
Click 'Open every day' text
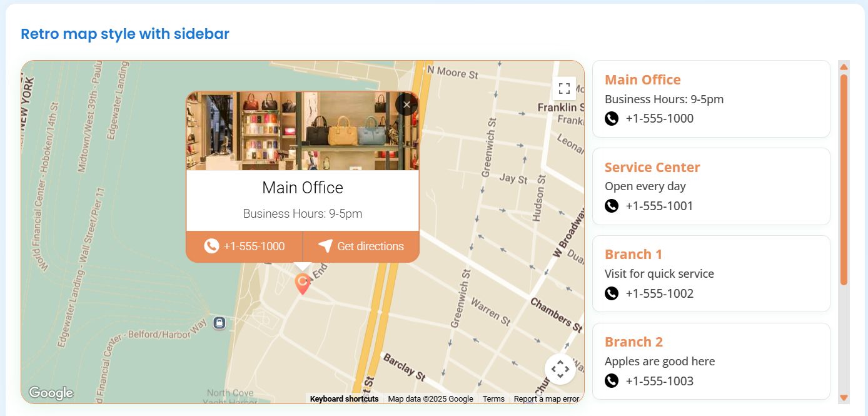point(645,186)
